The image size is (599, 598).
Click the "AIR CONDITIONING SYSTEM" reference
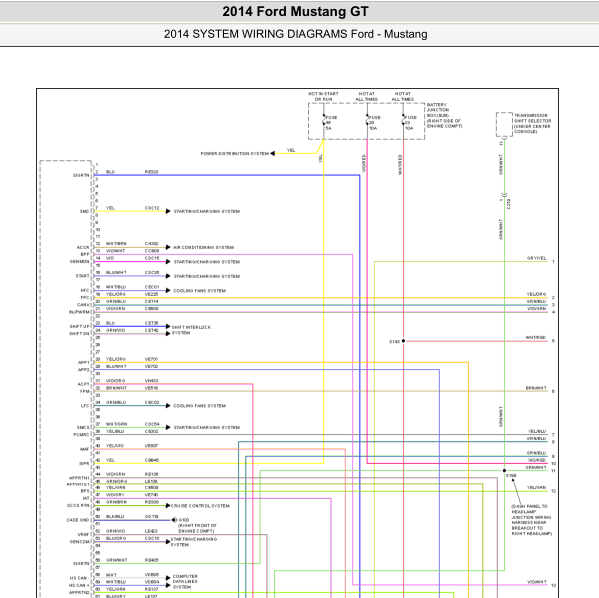[204, 247]
